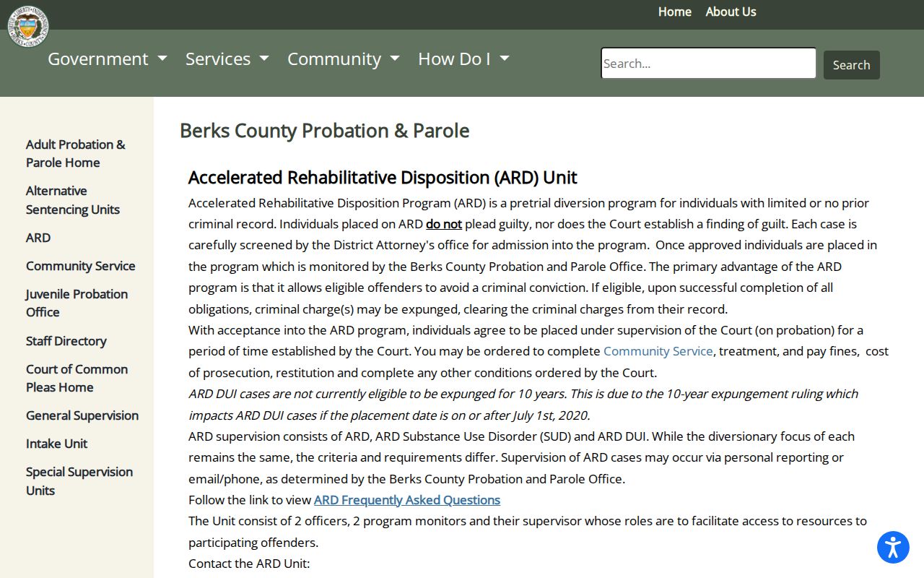The height and width of the screenshot is (578, 924).
Task: Focus the Search text field
Action: pyautogui.click(x=708, y=64)
